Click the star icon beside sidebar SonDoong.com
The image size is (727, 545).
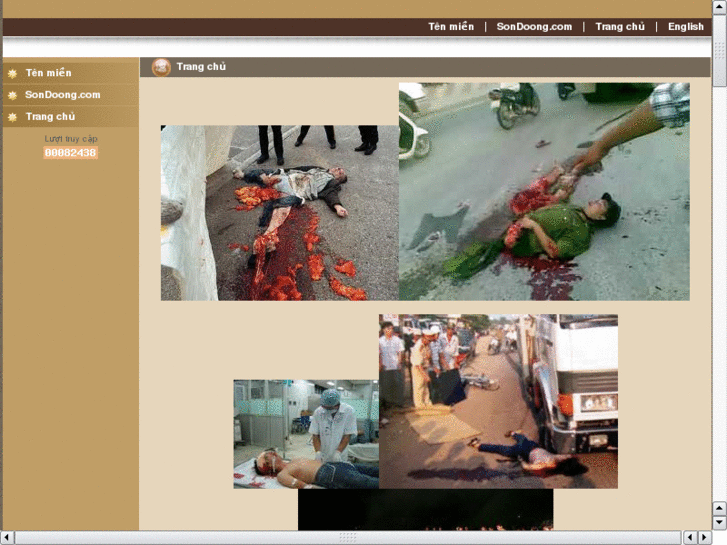13,95
